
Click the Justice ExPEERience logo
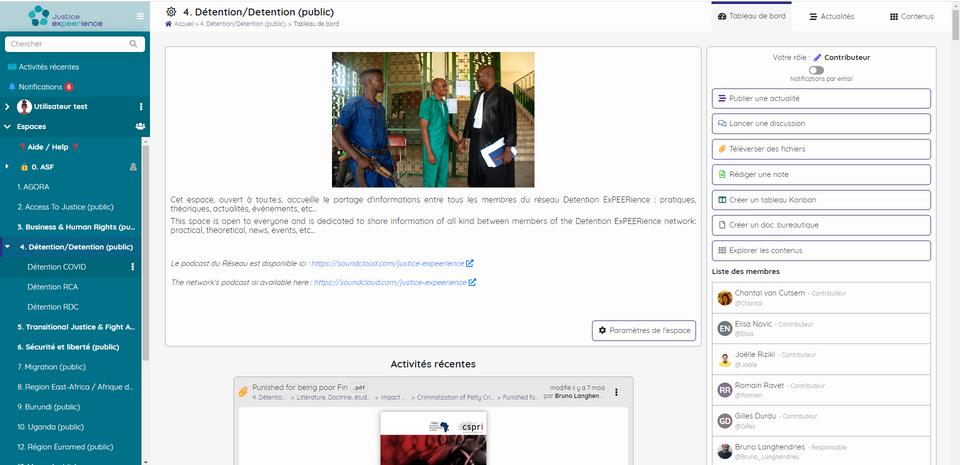pyautogui.click(x=66, y=16)
